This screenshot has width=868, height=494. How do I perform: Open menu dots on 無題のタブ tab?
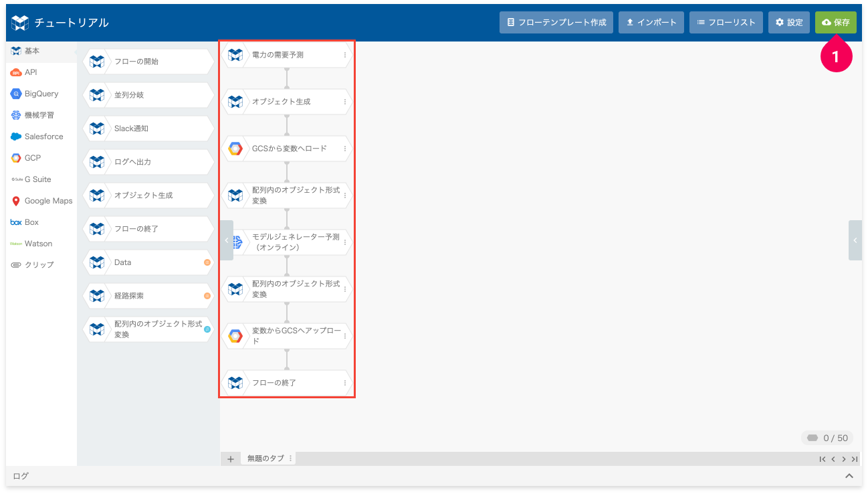pyautogui.click(x=290, y=459)
